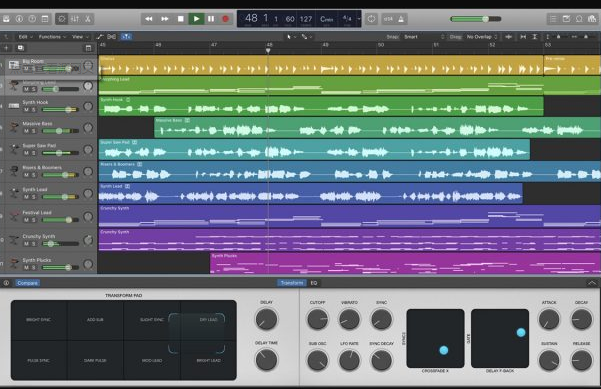Click the playhead marker at bar 48
The width and height of the screenshot is (601, 389).
tap(268, 50)
